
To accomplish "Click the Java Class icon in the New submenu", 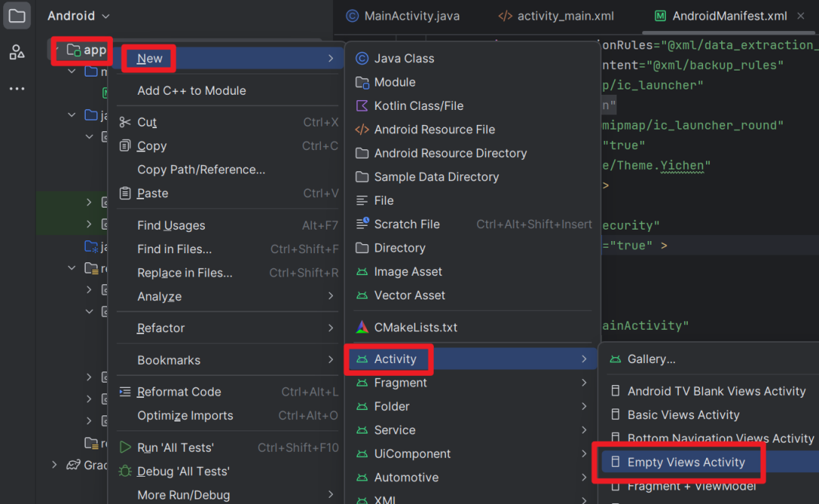I will point(362,58).
